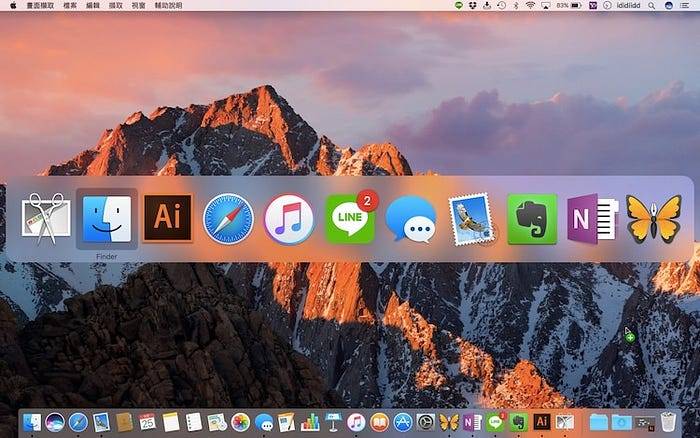Open the 編輯 menu

93,5
